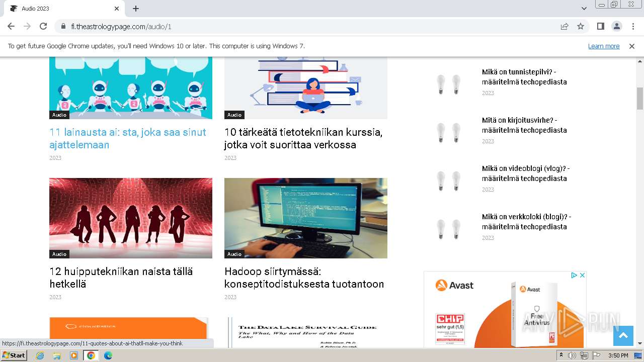Open Windows Media Player from taskbar
The height and width of the screenshot is (362, 644).
[74, 355]
